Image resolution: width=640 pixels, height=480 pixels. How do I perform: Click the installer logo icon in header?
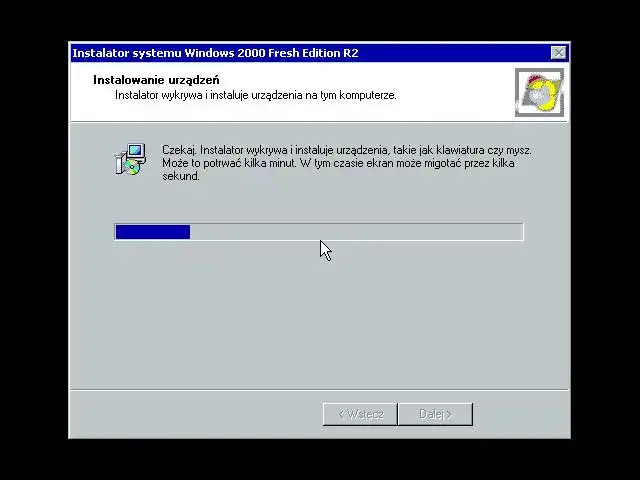pyautogui.click(x=540, y=92)
